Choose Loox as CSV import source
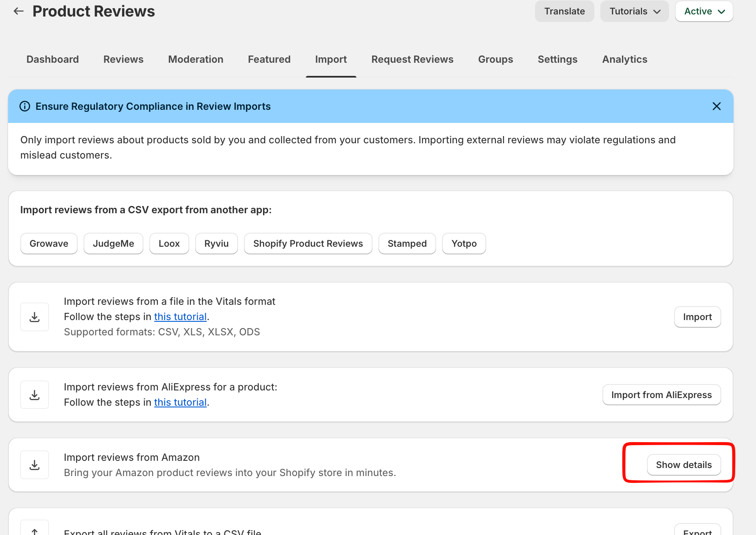Screen dimensions: 756x535 point(169,244)
